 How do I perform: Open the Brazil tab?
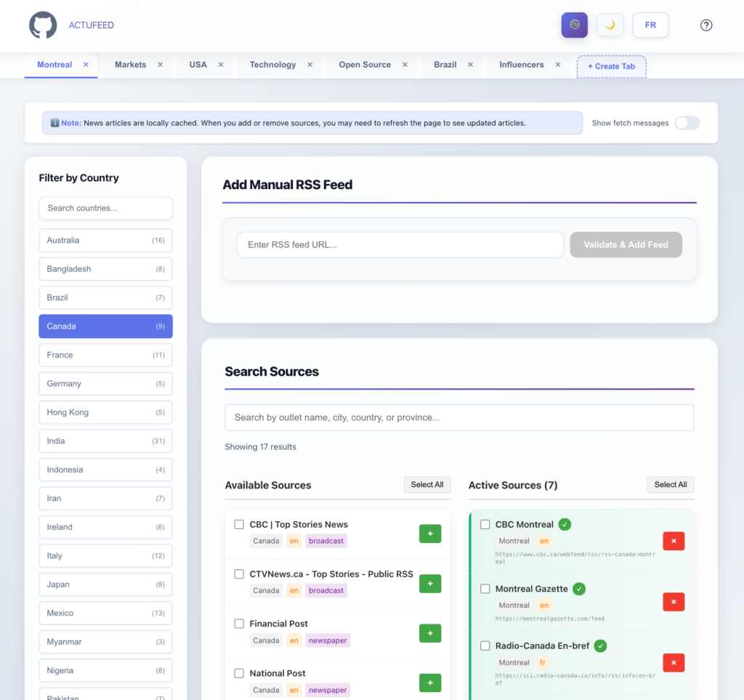[445, 65]
